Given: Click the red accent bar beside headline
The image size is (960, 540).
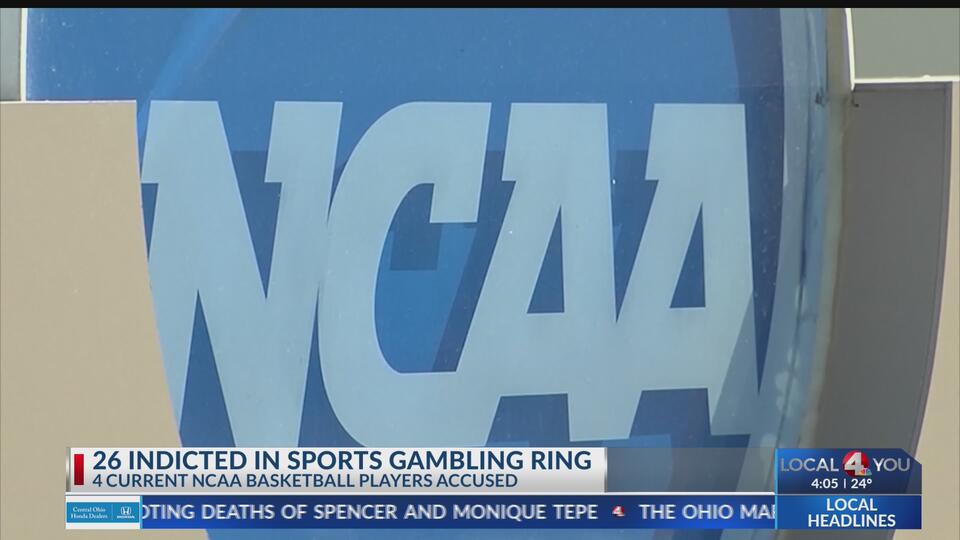Looking at the screenshot, I should [79, 470].
